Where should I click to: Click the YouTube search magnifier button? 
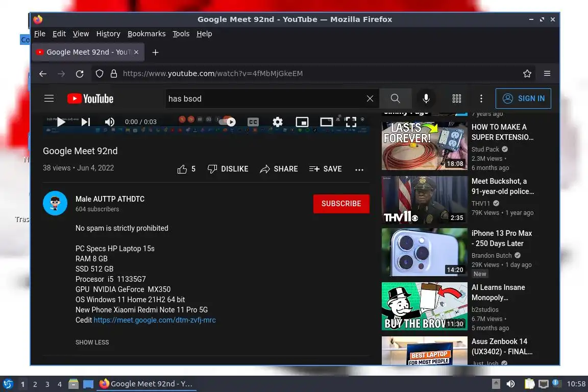395,99
